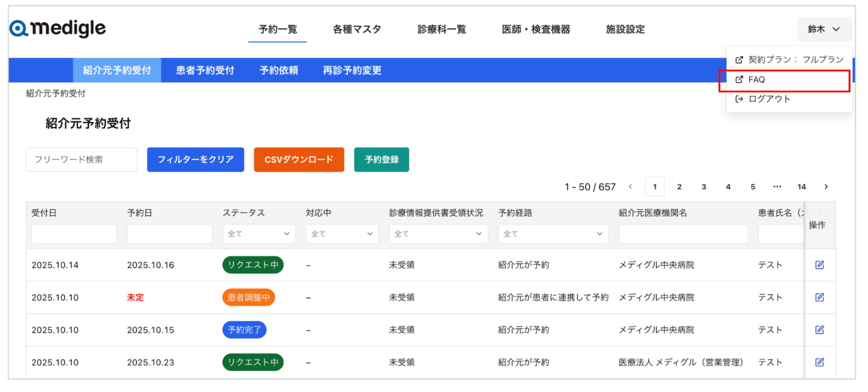Toggle the 鈴木 user menu

click(824, 29)
